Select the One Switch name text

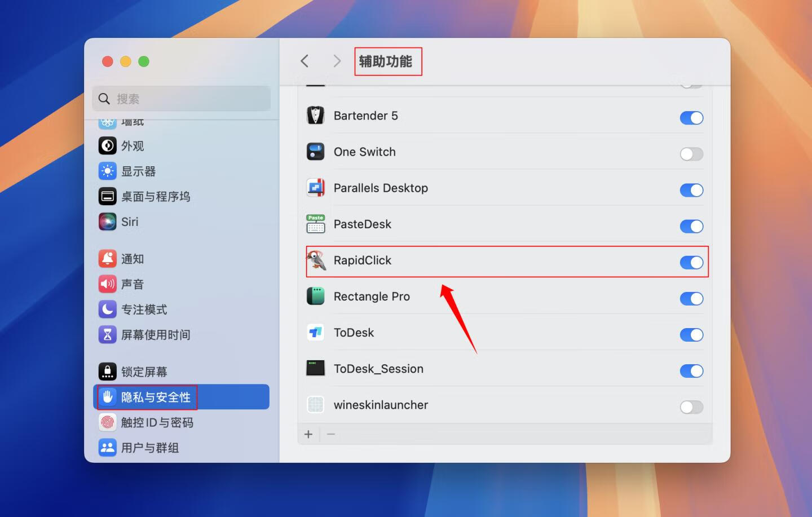(364, 152)
